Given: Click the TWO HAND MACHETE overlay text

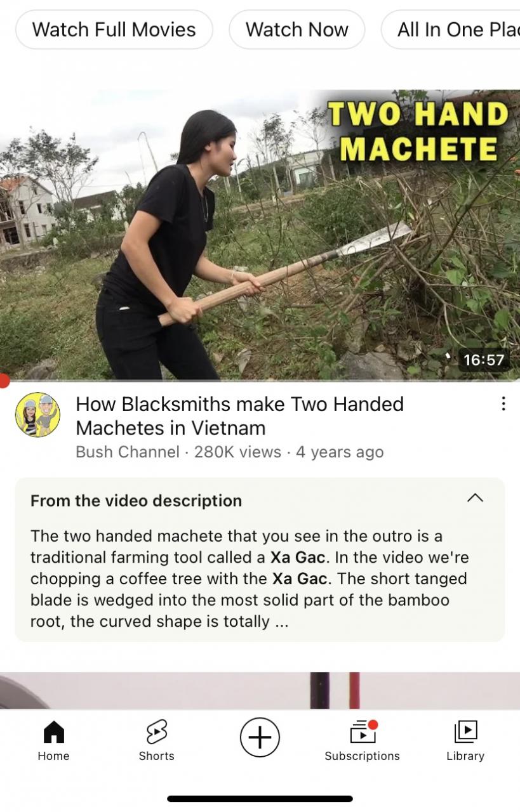Looking at the screenshot, I should tap(419, 131).
